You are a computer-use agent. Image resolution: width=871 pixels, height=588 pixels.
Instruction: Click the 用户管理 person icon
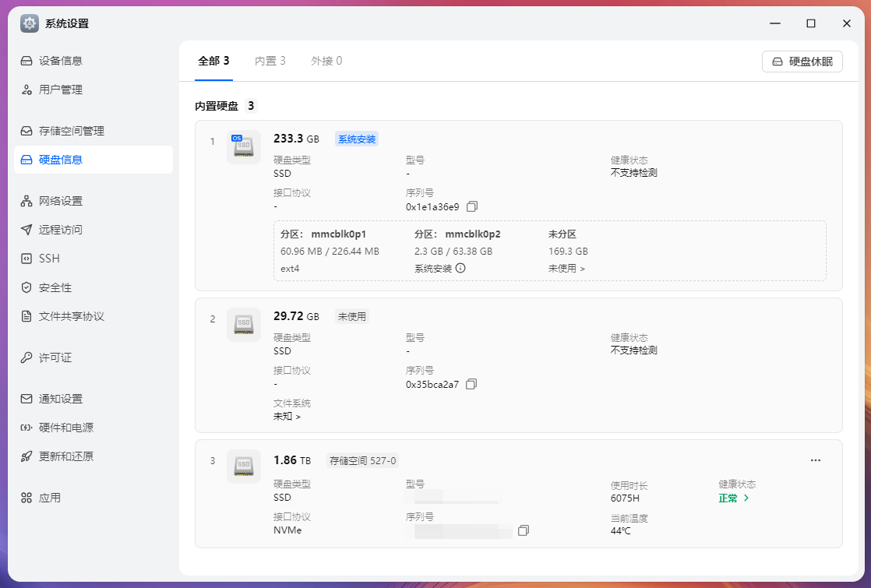(26, 90)
